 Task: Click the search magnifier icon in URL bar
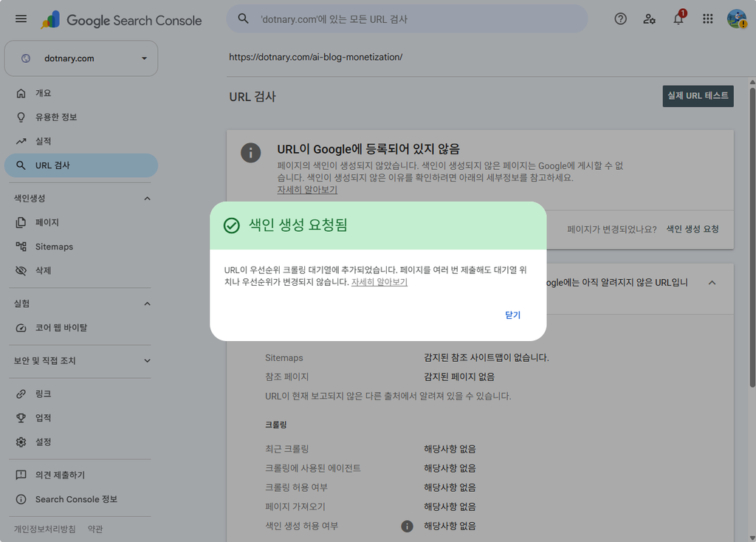click(244, 19)
